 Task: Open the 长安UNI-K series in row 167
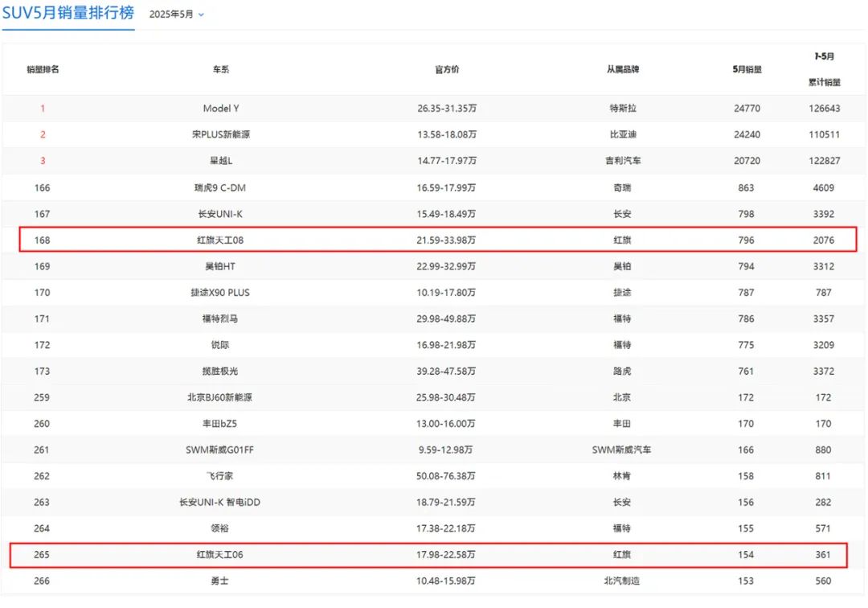(x=219, y=214)
